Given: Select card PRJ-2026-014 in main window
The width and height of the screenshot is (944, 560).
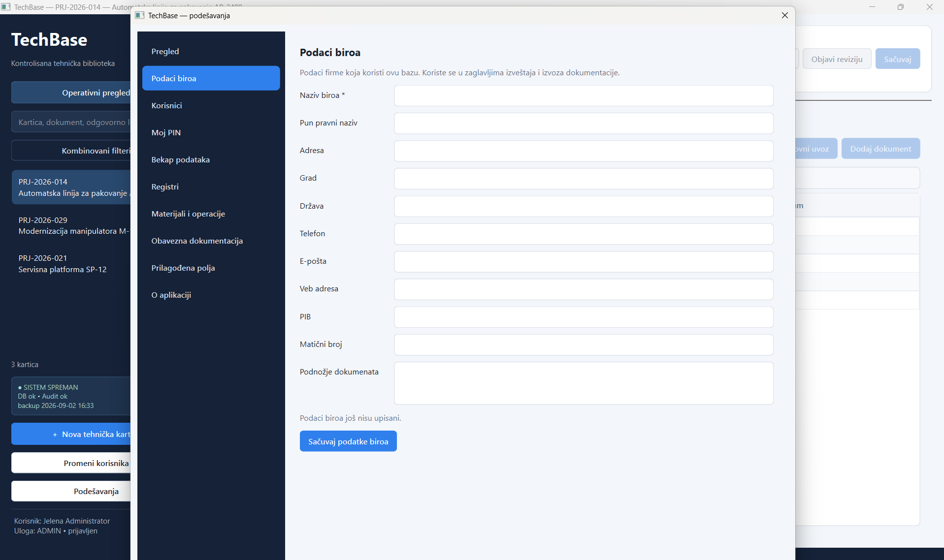Looking at the screenshot, I should [x=71, y=187].
